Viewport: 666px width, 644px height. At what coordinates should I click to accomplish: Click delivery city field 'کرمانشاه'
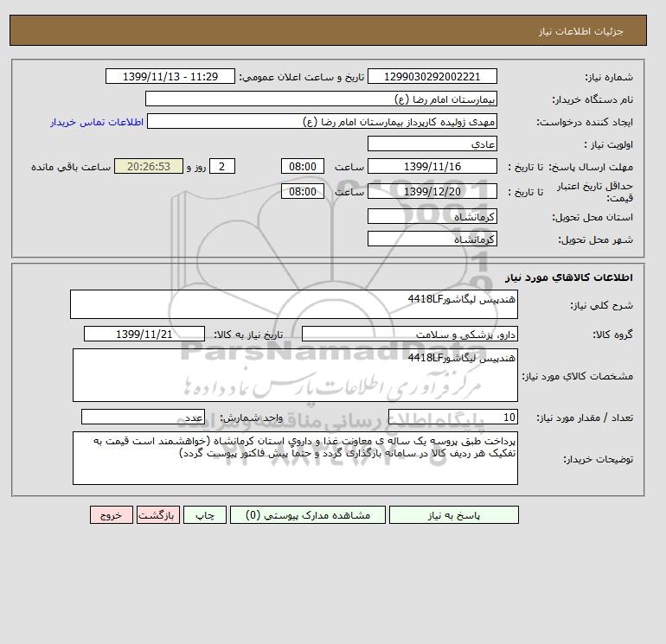pyautogui.click(x=432, y=239)
